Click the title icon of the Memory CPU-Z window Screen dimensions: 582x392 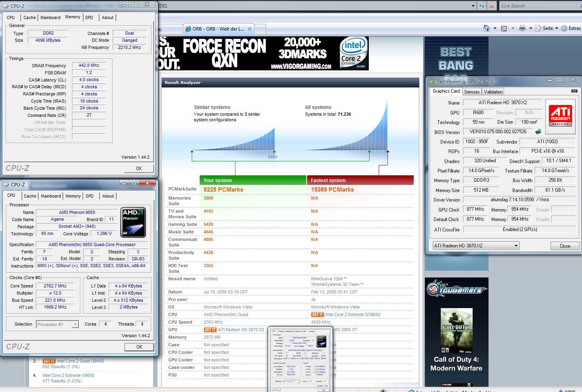tap(6, 6)
